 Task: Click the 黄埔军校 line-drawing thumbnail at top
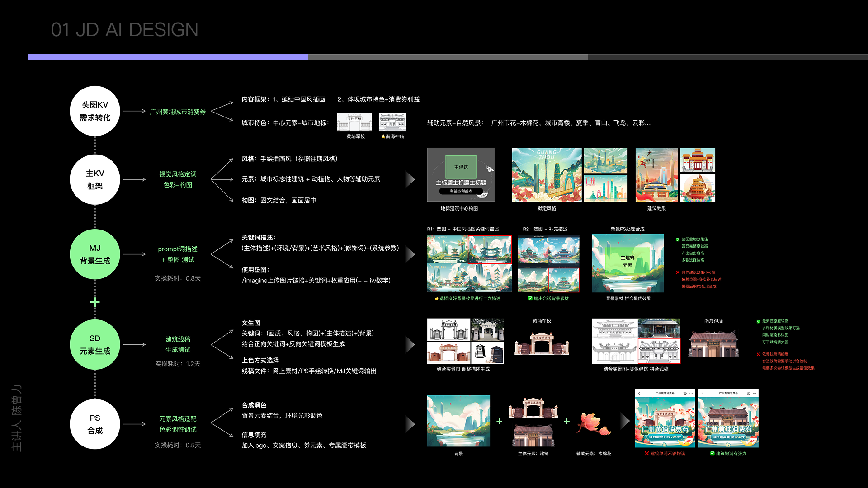pyautogui.click(x=354, y=122)
